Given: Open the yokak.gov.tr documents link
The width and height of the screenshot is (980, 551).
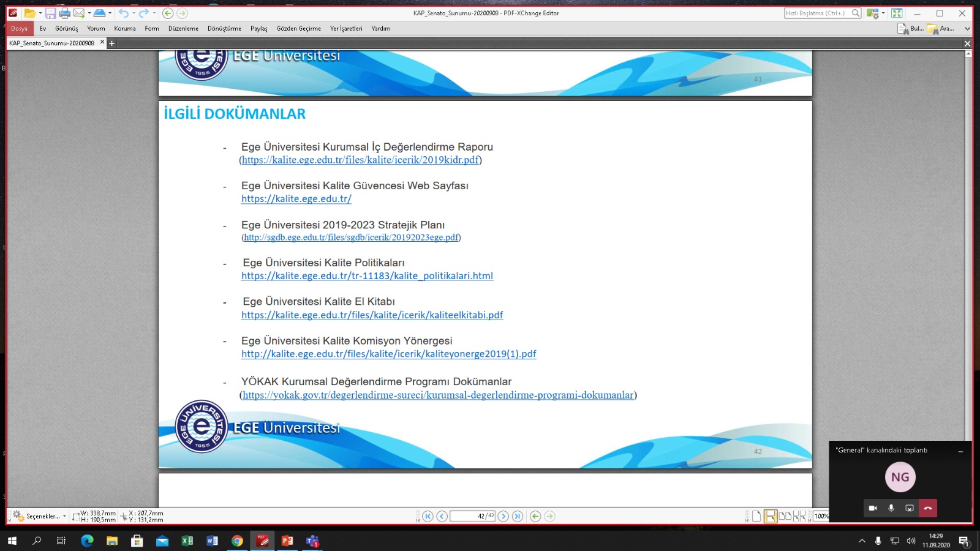Looking at the screenshot, I should (x=438, y=395).
